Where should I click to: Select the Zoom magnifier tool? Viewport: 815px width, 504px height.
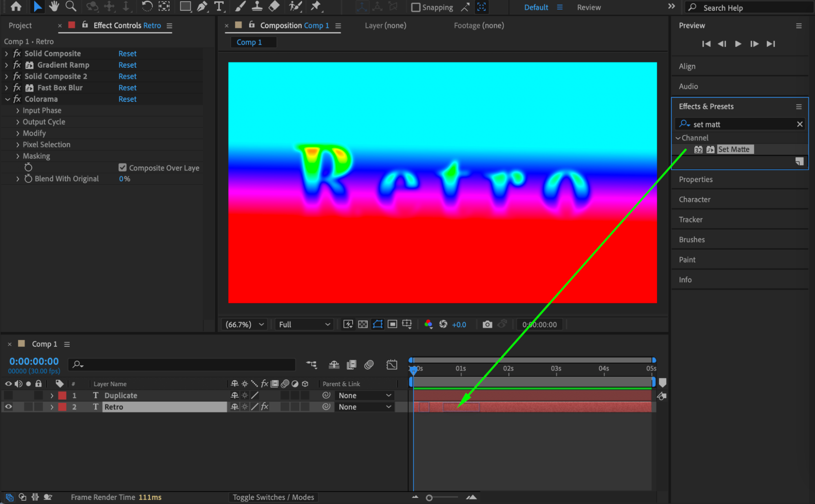coord(71,7)
